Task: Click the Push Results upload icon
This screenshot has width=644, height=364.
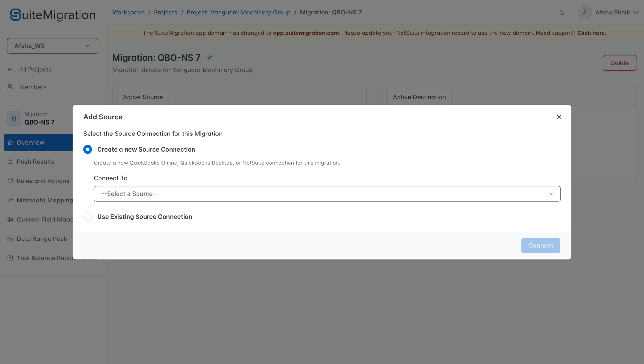Action: [10, 162]
